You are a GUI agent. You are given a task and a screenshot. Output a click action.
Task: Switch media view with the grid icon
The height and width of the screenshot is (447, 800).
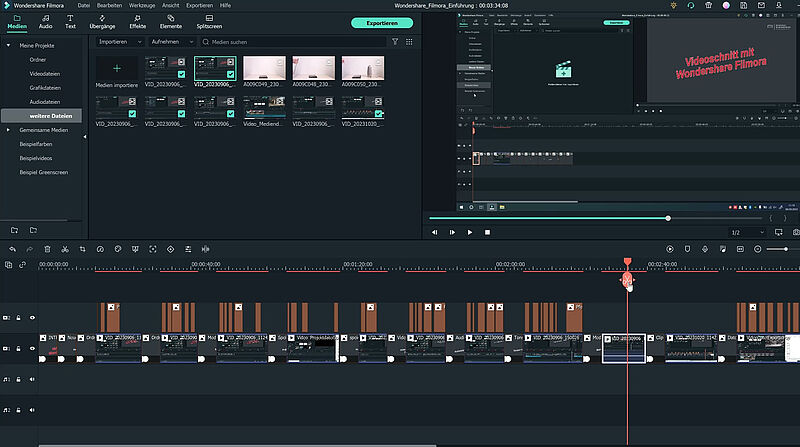409,42
